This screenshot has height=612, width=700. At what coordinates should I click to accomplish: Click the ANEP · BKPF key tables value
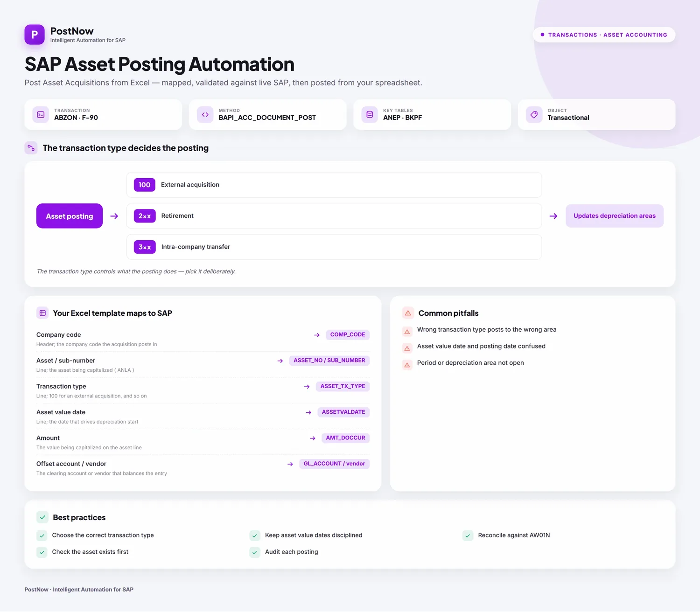click(402, 118)
